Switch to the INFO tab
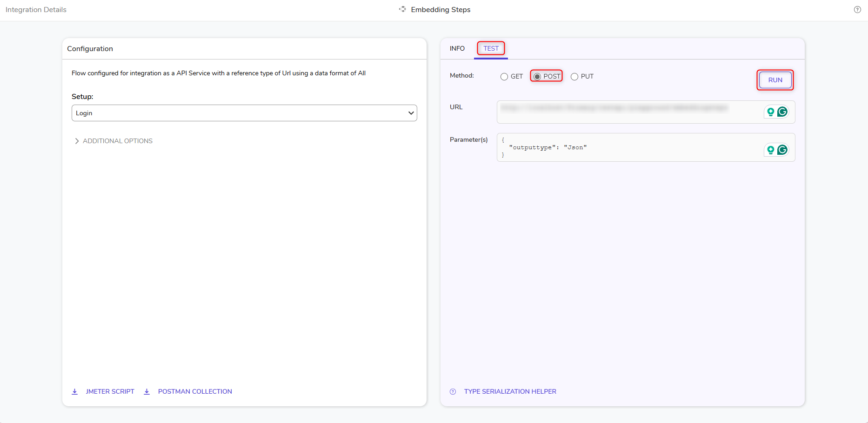This screenshot has height=423, width=868. 457,48
